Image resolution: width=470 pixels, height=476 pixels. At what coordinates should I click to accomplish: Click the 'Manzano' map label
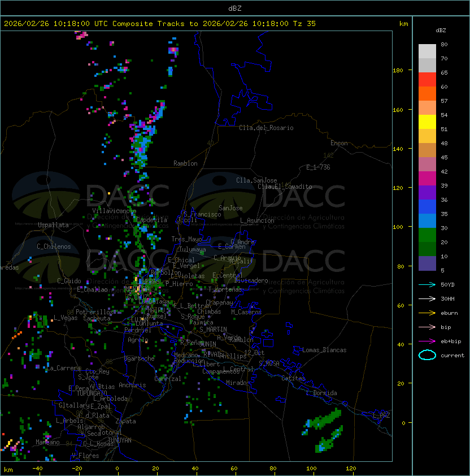(47, 442)
